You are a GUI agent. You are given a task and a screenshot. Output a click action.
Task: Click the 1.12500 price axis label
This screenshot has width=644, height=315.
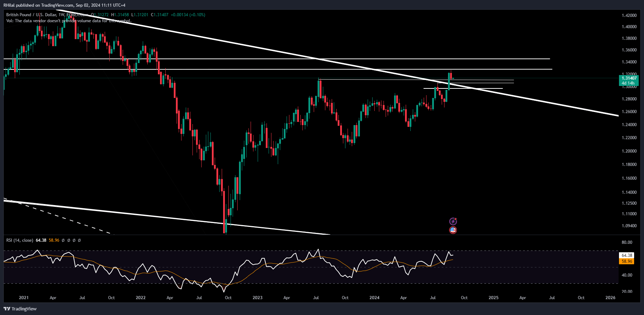point(629,203)
